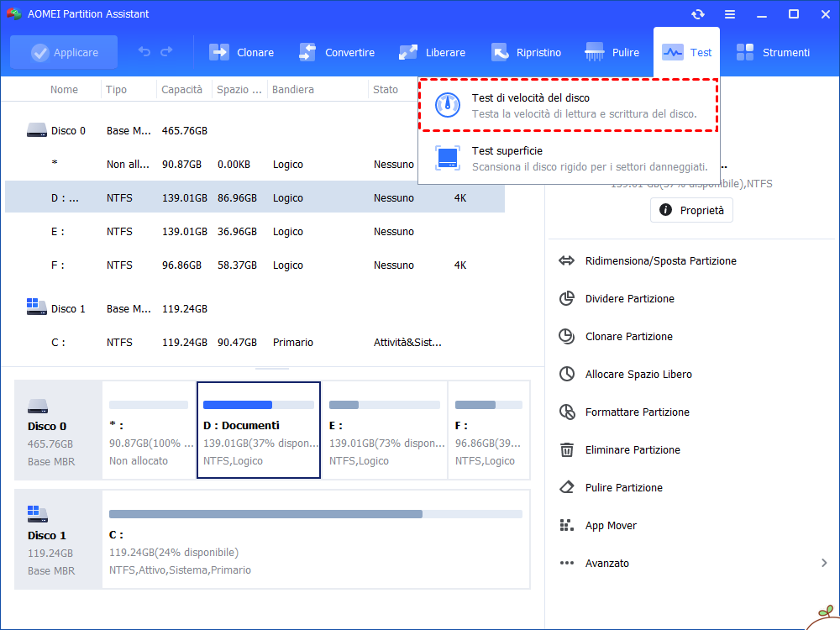
Task: Click the Eliminare Partizione trash icon
Action: [x=567, y=449]
